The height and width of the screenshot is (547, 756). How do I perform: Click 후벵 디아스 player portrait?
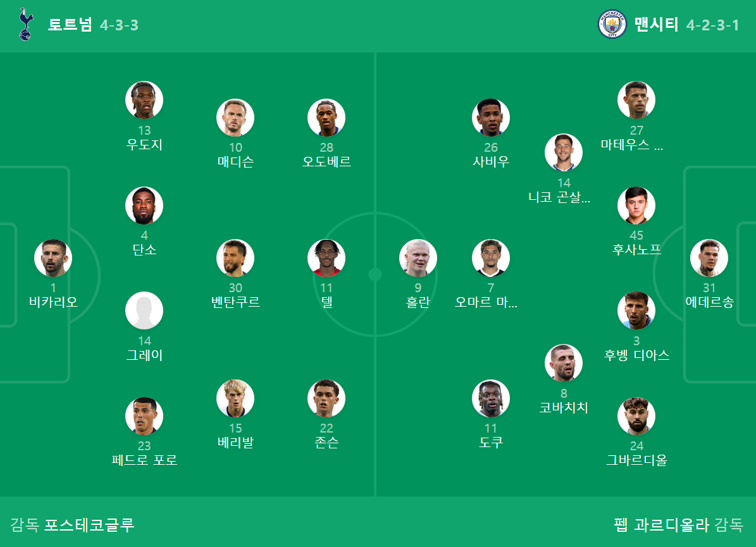tap(636, 310)
